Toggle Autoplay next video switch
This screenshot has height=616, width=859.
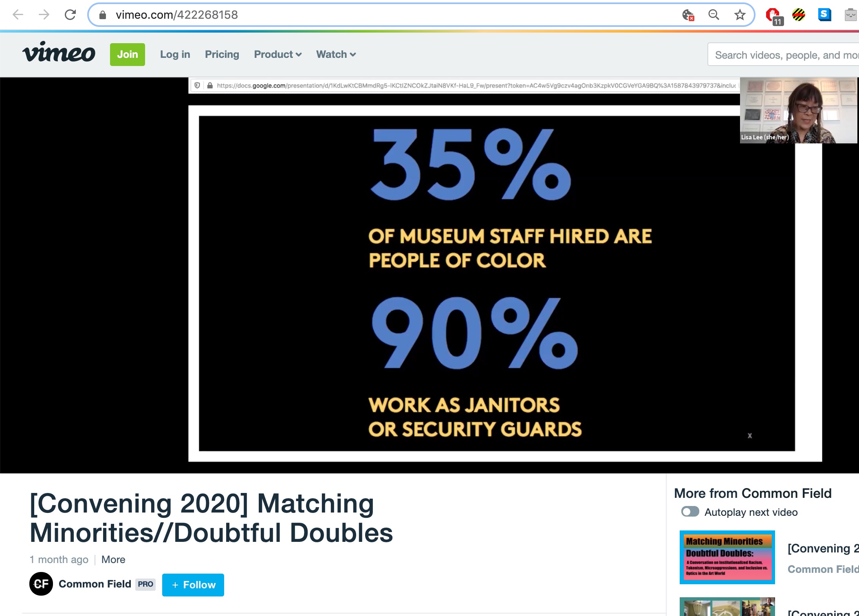click(x=690, y=512)
